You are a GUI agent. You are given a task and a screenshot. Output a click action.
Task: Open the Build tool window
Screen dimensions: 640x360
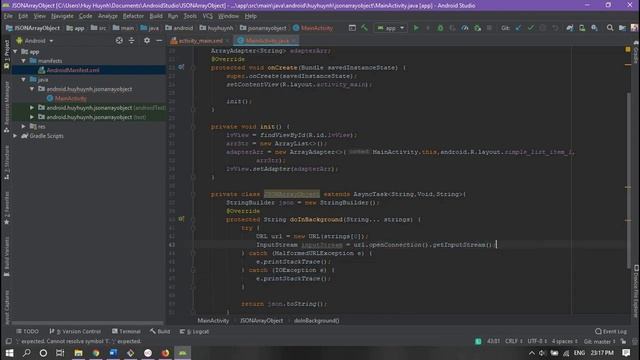pos(160,331)
